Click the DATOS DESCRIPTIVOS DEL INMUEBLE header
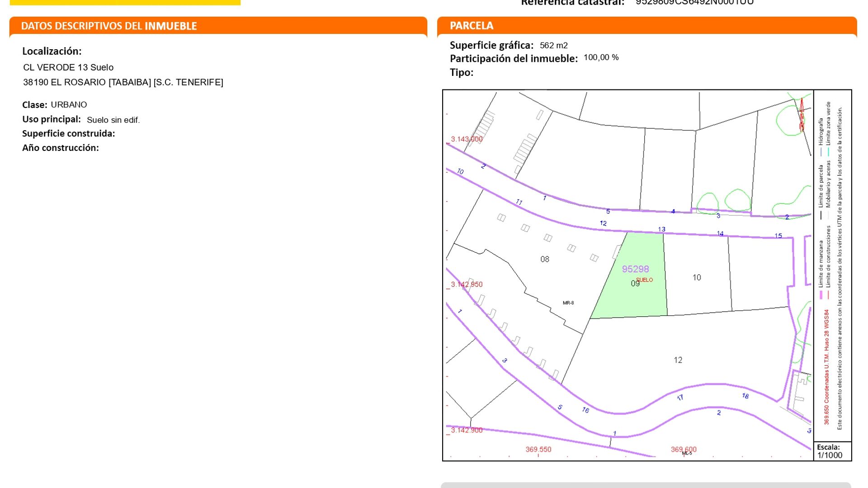868x488 pixels. click(109, 26)
